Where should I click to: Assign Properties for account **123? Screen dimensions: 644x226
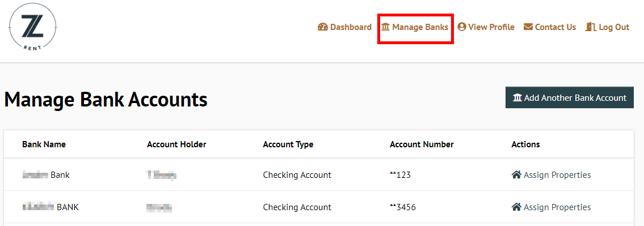551,174
